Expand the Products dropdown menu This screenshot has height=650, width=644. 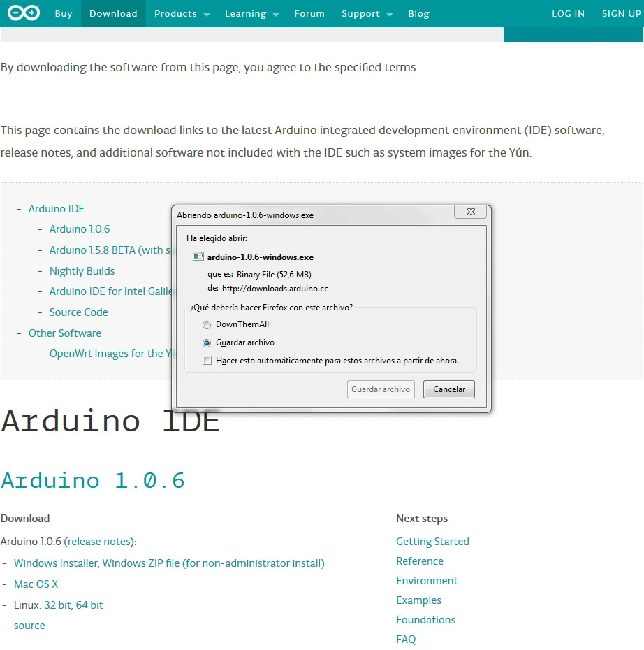181,14
